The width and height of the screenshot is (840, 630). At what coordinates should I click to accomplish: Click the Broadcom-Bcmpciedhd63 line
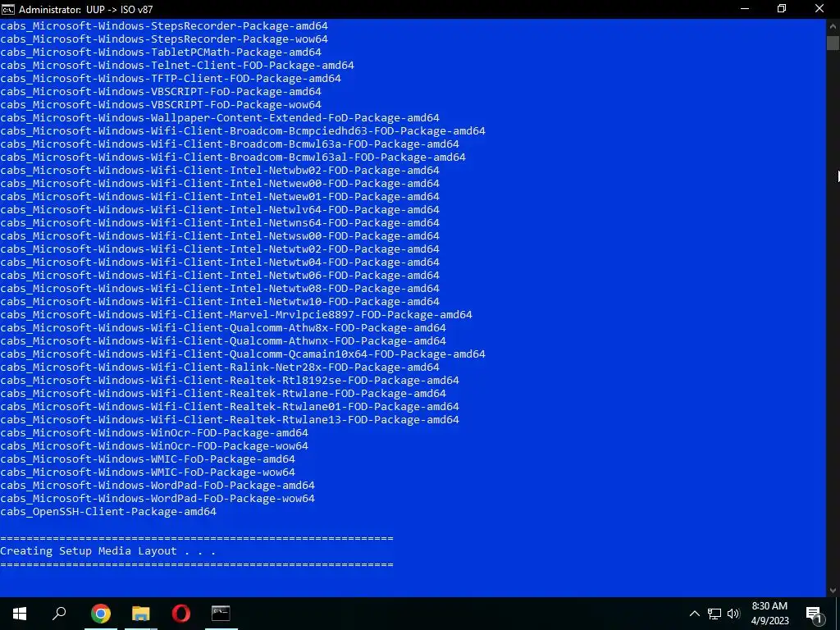(243, 130)
